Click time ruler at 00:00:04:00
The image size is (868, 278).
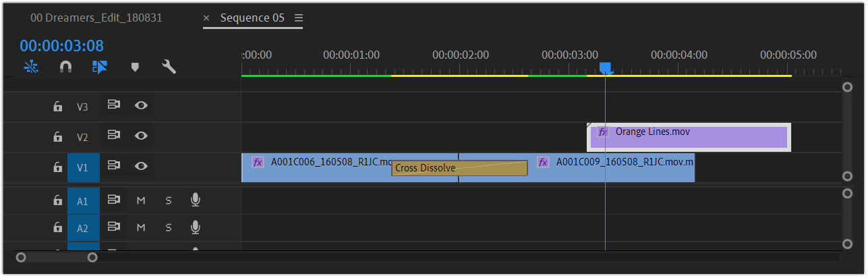(678, 55)
